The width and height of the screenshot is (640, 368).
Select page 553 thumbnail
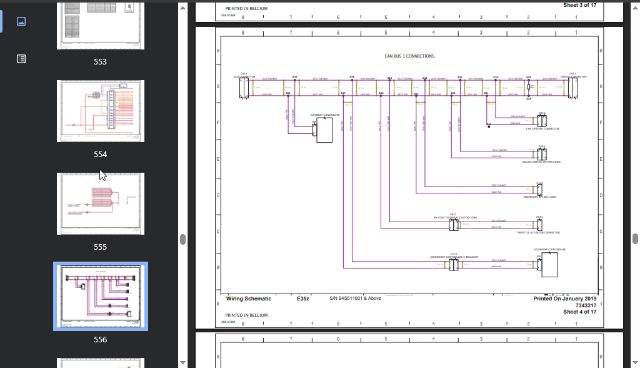100,25
